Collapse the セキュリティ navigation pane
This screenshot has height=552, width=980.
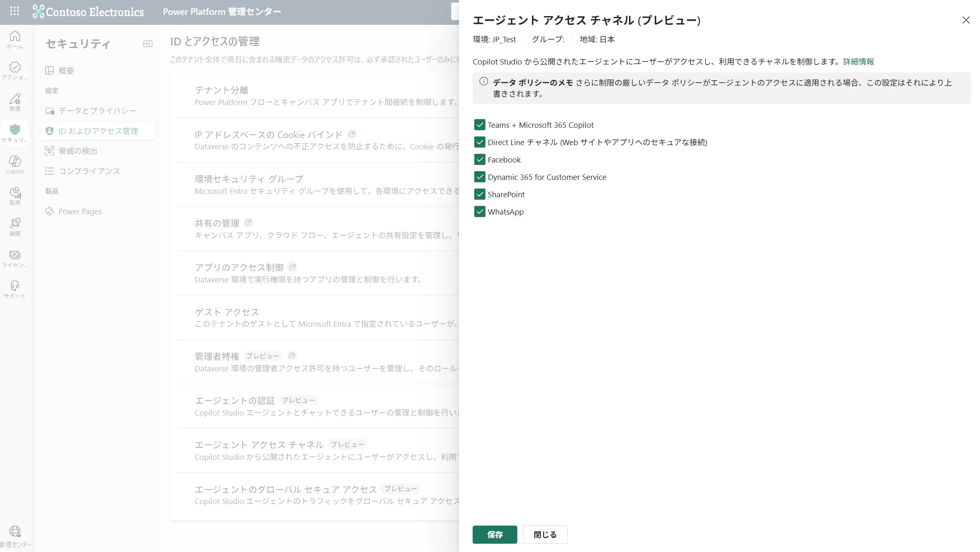[x=148, y=44]
